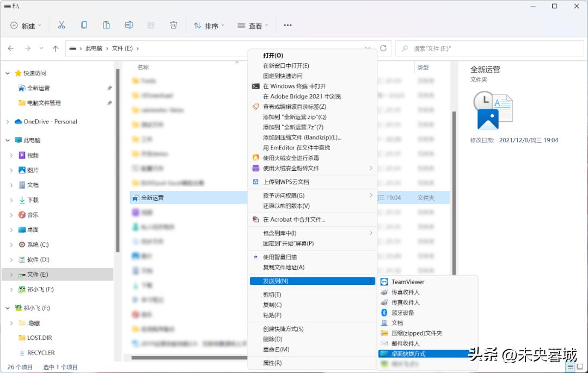
Task: Go up one folder with up arrow
Action: pyautogui.click(x=55, y=48)
